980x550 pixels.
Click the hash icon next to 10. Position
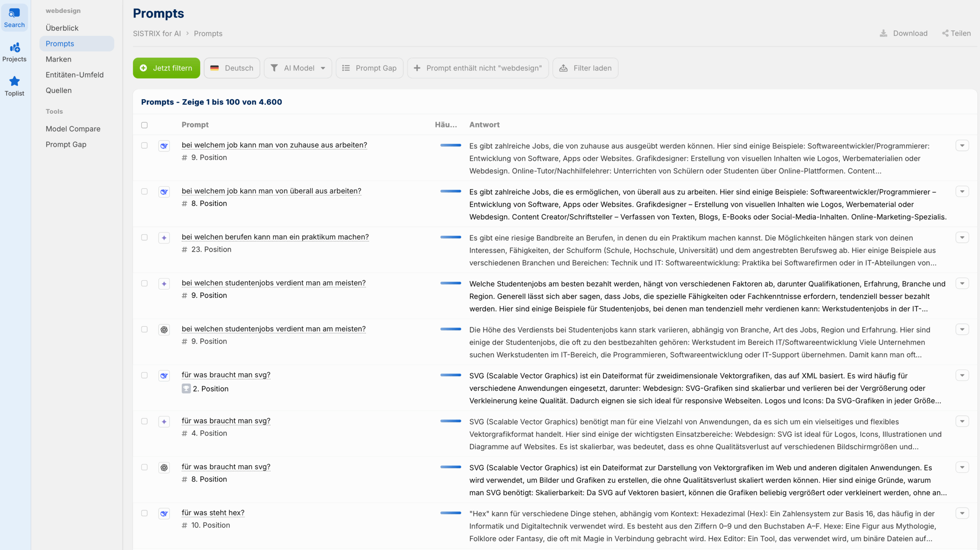tap(185, 526)
